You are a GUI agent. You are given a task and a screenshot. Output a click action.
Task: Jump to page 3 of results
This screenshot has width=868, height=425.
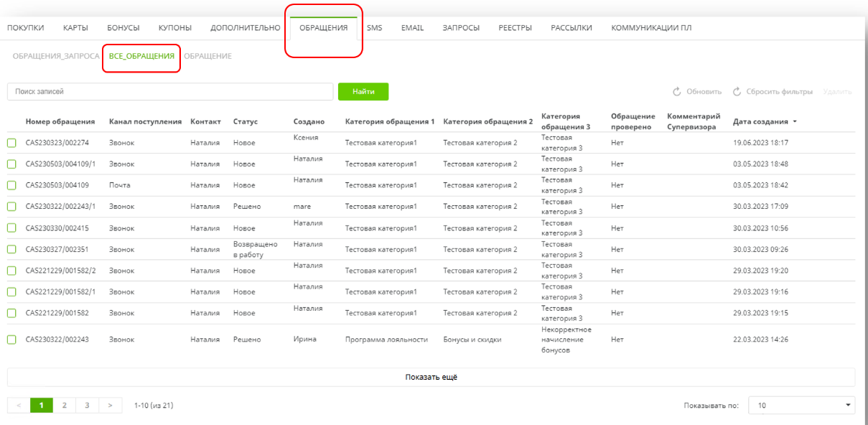point(87,406)
